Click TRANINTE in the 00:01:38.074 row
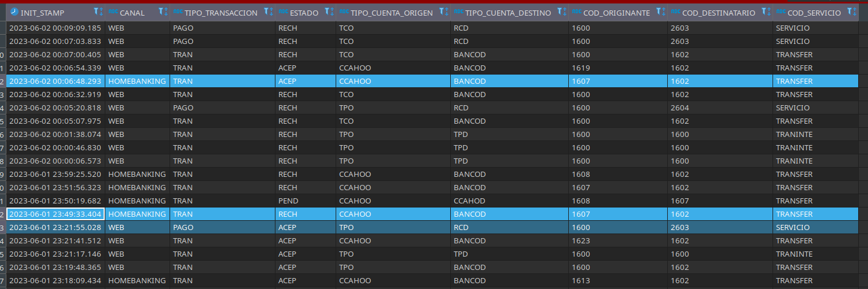 click(x=816, y=134)
